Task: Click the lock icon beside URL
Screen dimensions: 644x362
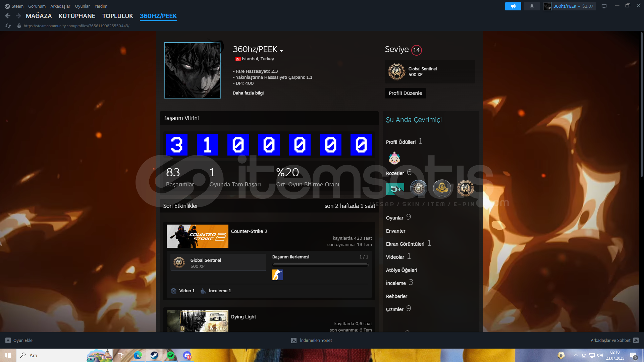Action: pyautogui.click(x=19, y=26)
